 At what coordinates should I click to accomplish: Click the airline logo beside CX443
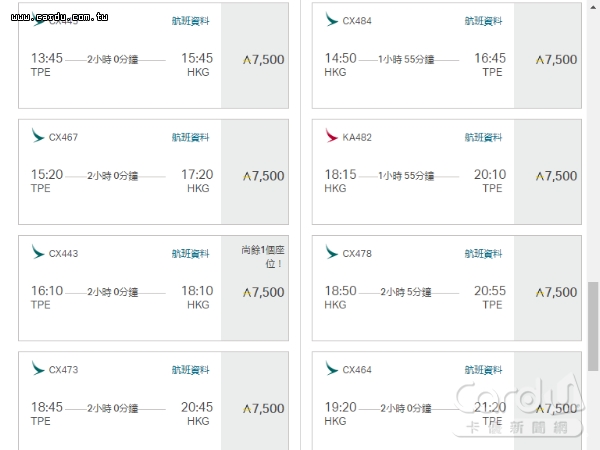point(38,252)
